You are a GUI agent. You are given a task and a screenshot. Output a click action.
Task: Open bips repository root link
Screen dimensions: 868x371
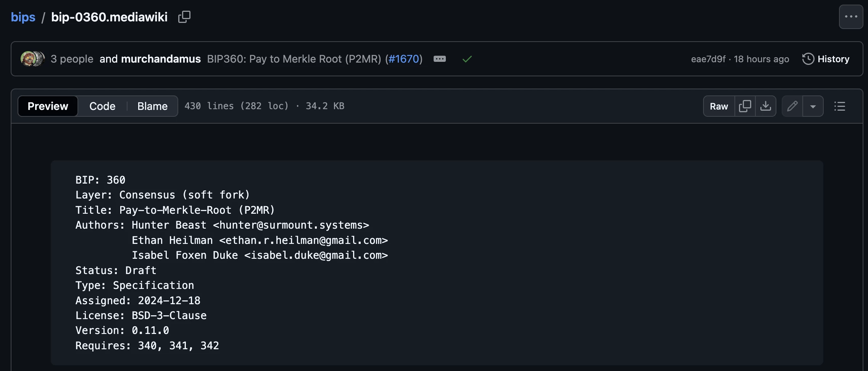pyautogui.click(x=23, y=17)
